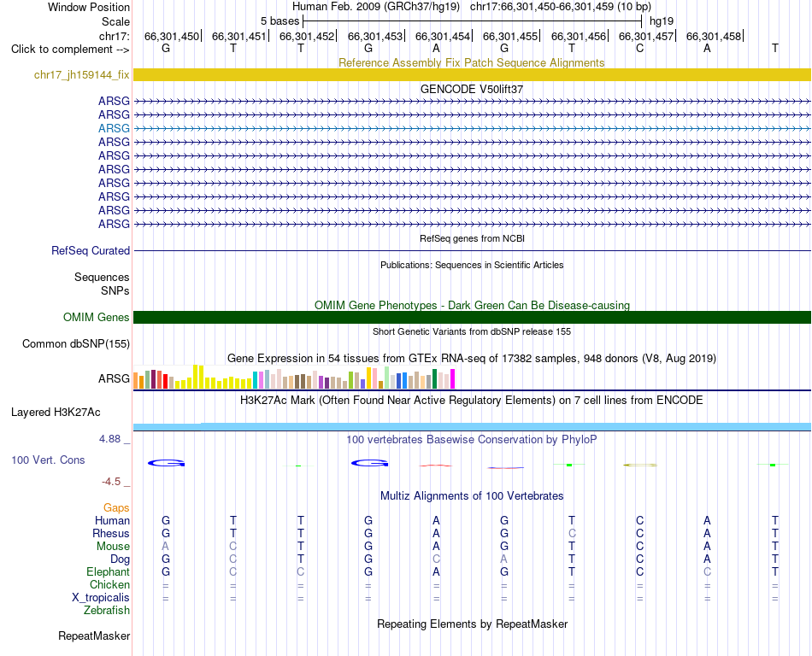Click the ARSG label beside the GTEx expression chart
Viewport: 812px width, 656px height.
point(114,378)
